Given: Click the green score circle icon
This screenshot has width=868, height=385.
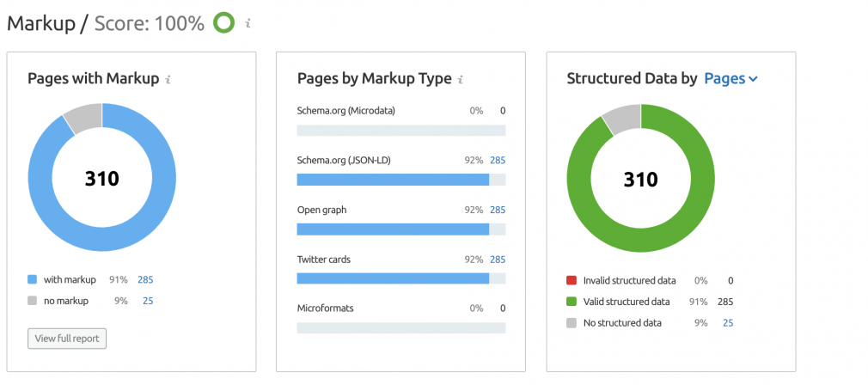Looking at the screenshot, I should 224,23.
